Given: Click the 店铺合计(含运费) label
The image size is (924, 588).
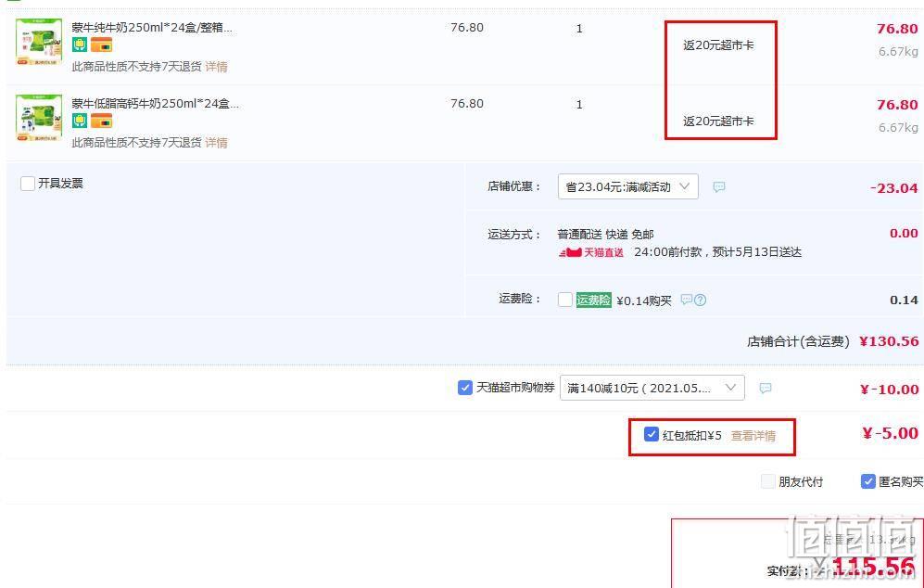Looking at the screenshot, I should pos(799,341).
